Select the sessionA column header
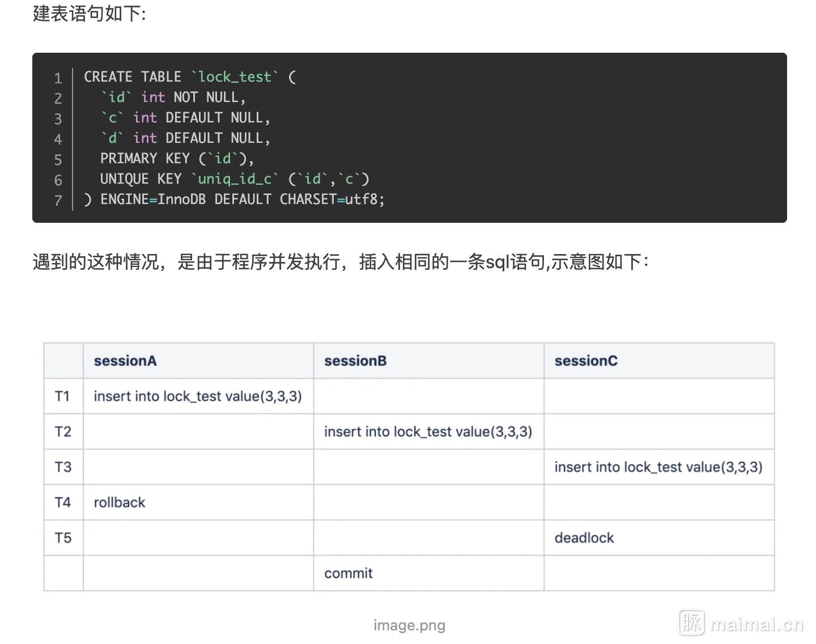 point(125,361)
